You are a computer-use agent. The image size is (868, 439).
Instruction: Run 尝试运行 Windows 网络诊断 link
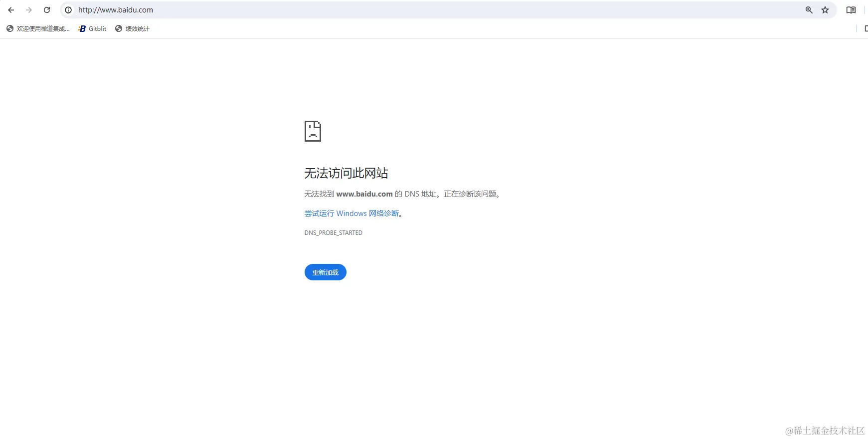point(351,214)
